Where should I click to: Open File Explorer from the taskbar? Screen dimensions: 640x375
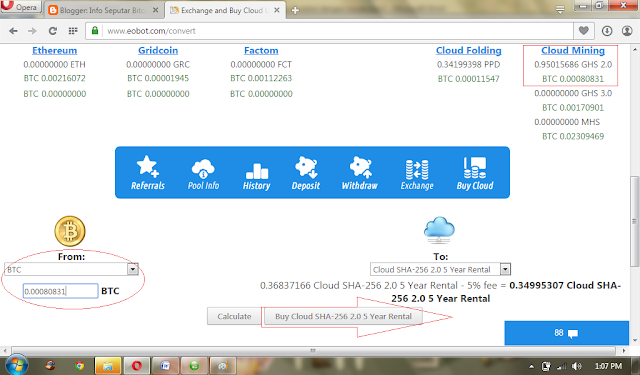click(x=108, y=366)
